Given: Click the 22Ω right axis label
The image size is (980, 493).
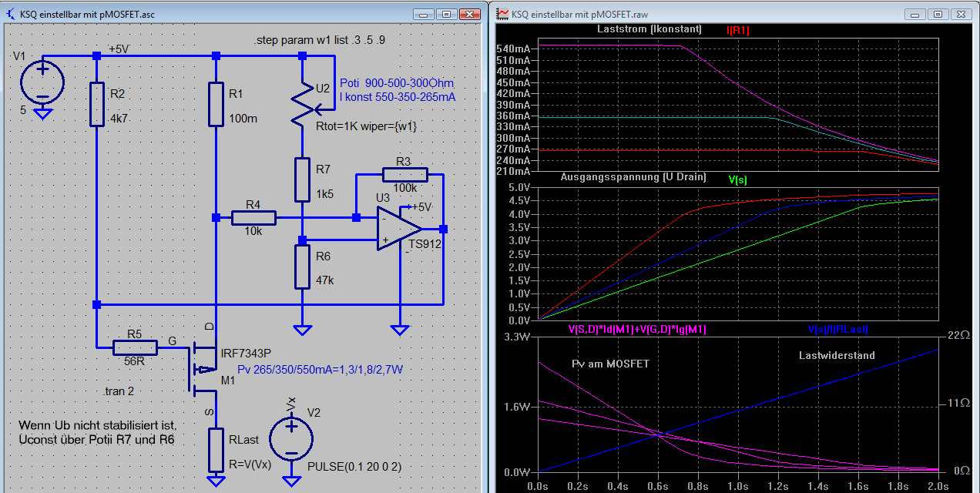Looking at the screenshot, I should [958, 337].
